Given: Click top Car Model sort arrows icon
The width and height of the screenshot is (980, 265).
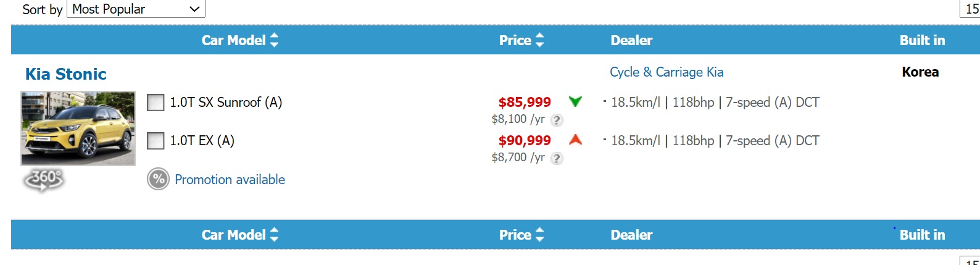Looking at the screenshot, I should [275, 40].
